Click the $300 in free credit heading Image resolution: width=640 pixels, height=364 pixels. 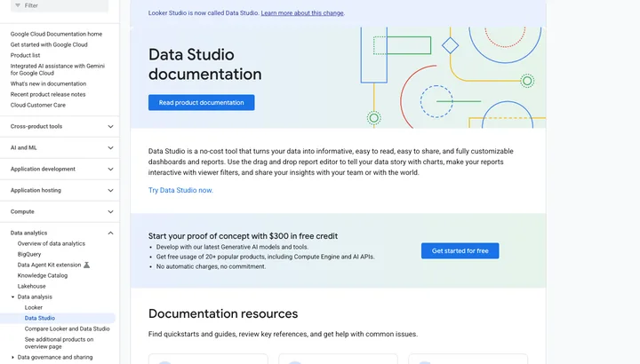(x=243, y=236)
